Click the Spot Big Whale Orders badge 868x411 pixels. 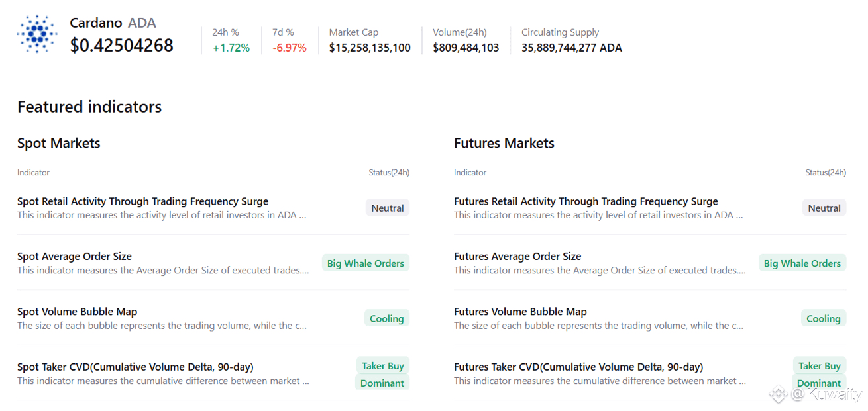[x=366, y=263]
